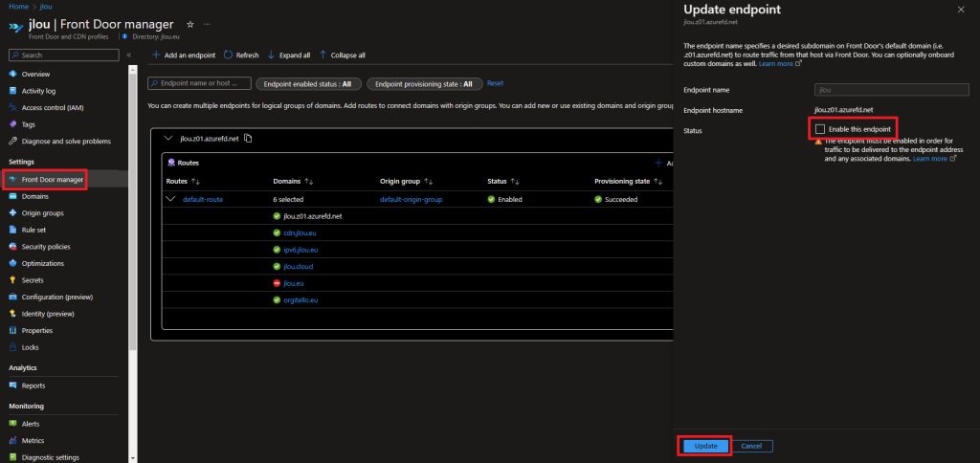Favorite the page with star icon

[190, 24]
